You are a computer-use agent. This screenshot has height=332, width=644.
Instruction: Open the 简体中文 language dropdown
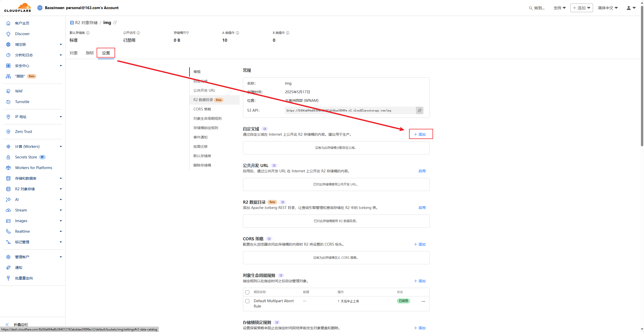608,8
